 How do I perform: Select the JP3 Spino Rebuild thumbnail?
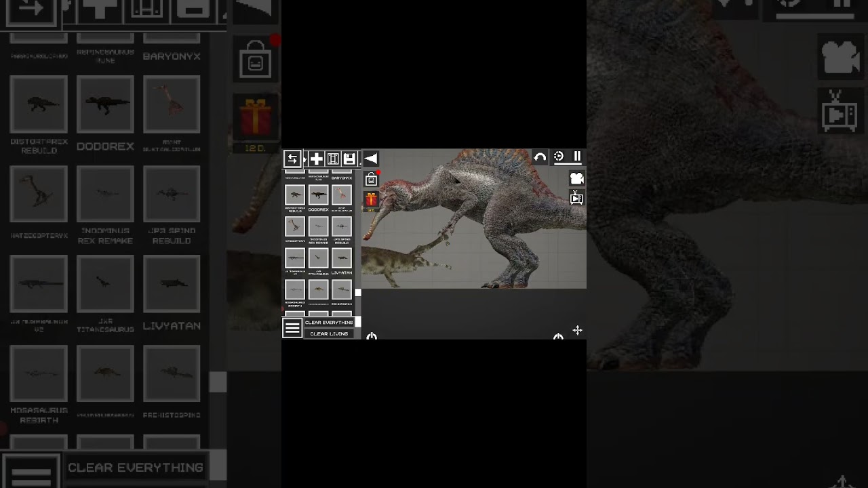(x=342, y=226)
